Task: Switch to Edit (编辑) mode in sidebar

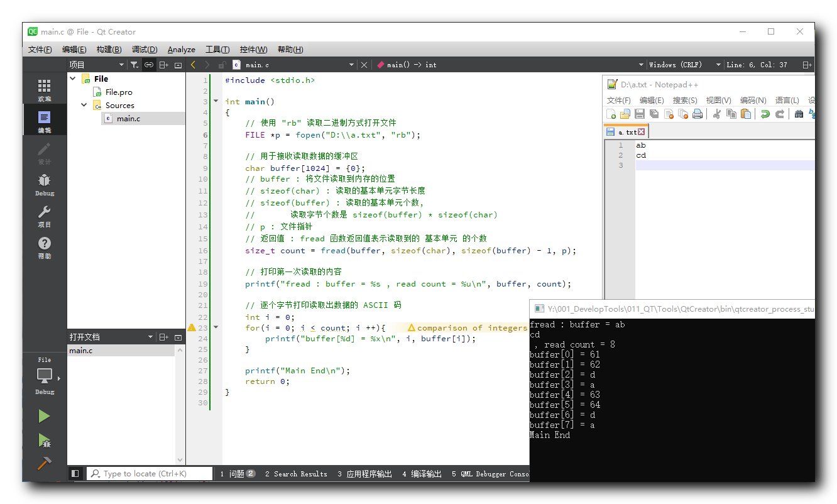Action: (x=44, y=122)
